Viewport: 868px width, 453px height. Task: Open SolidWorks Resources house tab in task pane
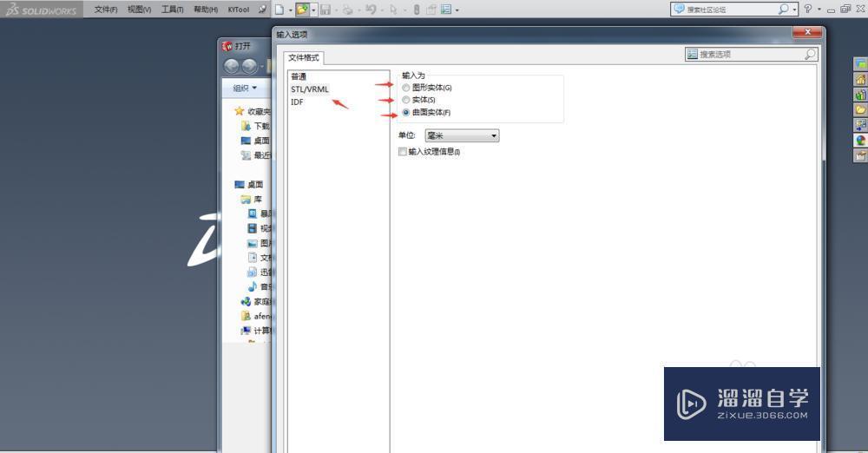click(x=860, y=79)
